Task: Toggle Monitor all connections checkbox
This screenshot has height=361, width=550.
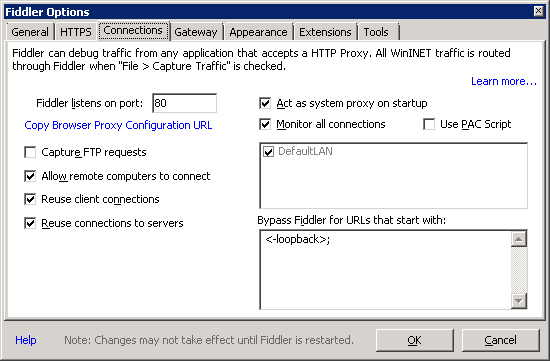Action: click(x=265, y=124)
